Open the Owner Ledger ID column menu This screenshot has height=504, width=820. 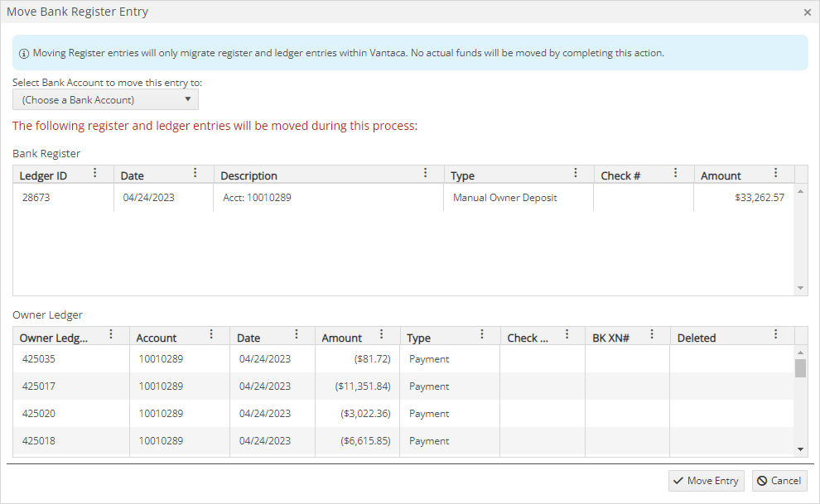[x=111, y=334]
